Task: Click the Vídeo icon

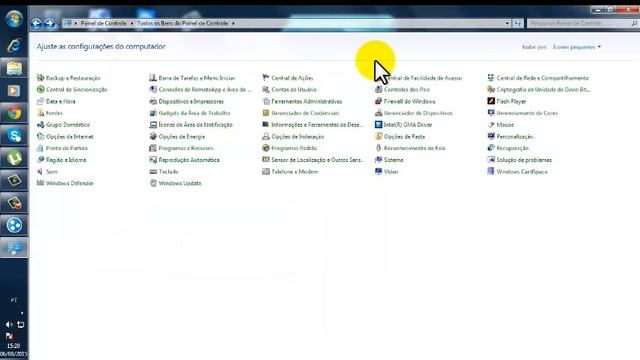Action: click(x=378, y=172)
